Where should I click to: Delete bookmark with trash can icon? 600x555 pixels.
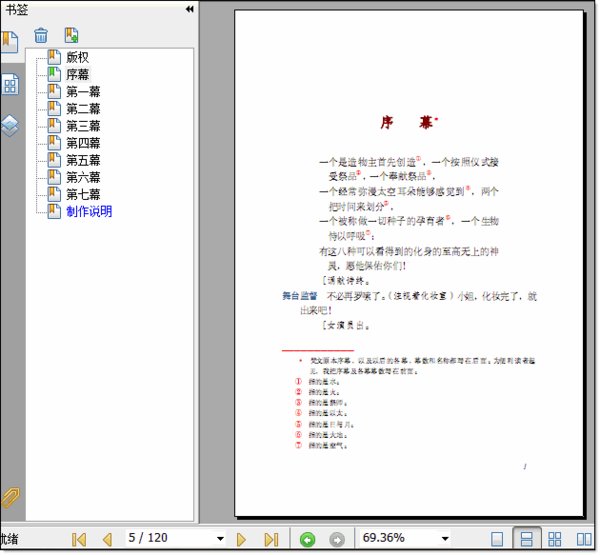pyautogui.click(x=41, y=36)
